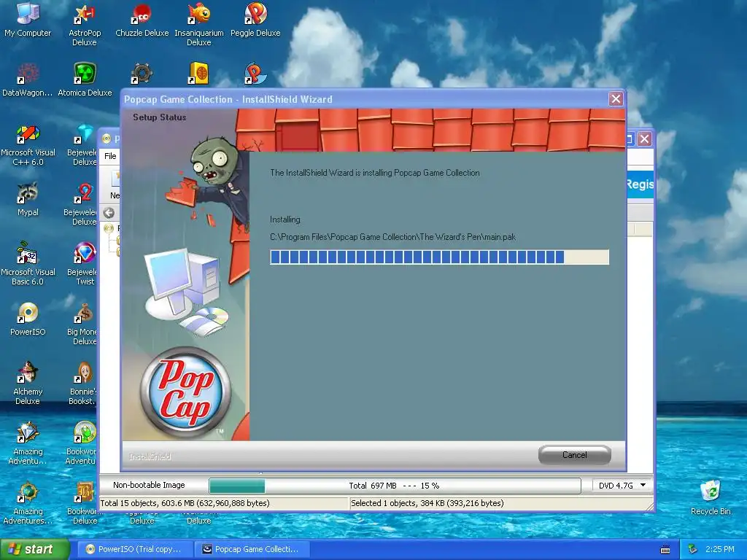The image size is (747, 560).
Task: Launch Atomica Deluxe shortcut
Action: click(x=85, y=79)
